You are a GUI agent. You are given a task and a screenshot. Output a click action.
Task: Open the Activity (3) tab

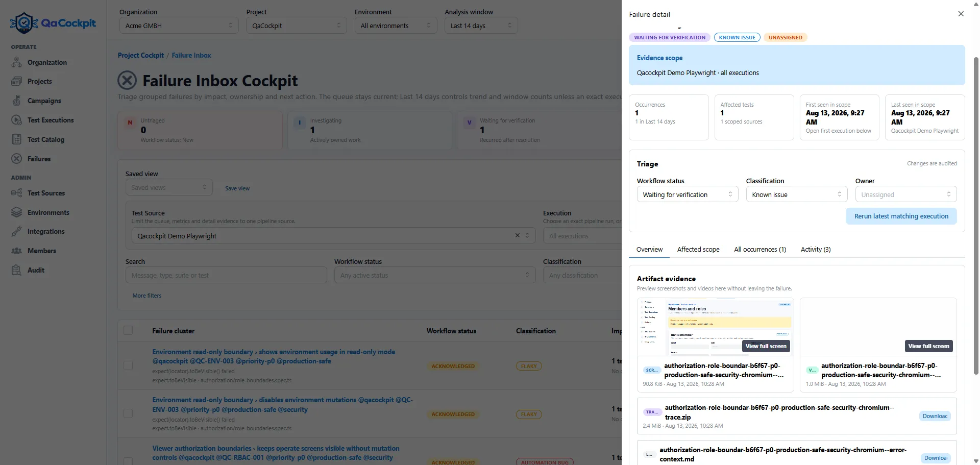pyautogui.click(x=816, y=250)
